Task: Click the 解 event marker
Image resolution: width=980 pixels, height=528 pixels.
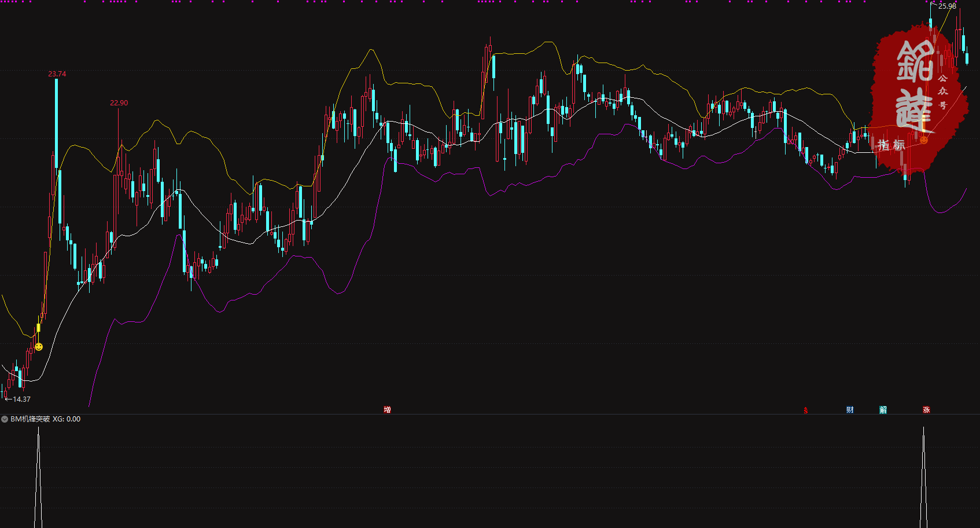Action: pos(883,410)
